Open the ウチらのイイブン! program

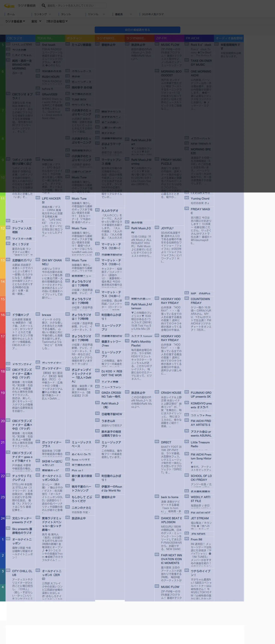click(x=200, y=573)
